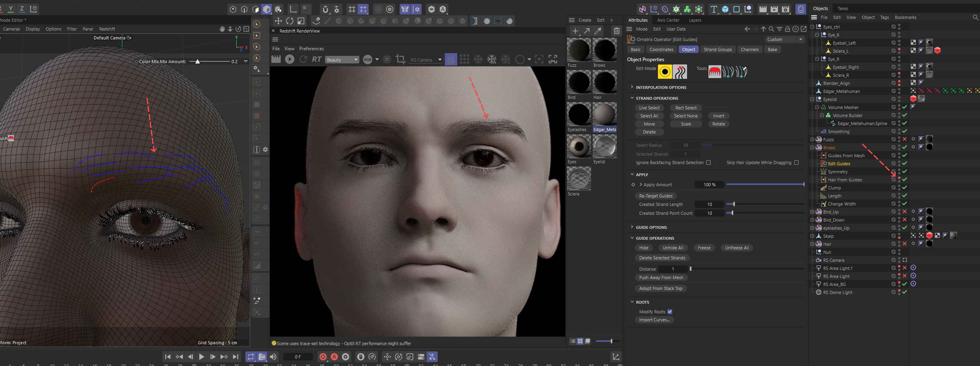Click the Redshift crop region icon
The width and height of the screenshot is (980, 366).
pos(400,60)
